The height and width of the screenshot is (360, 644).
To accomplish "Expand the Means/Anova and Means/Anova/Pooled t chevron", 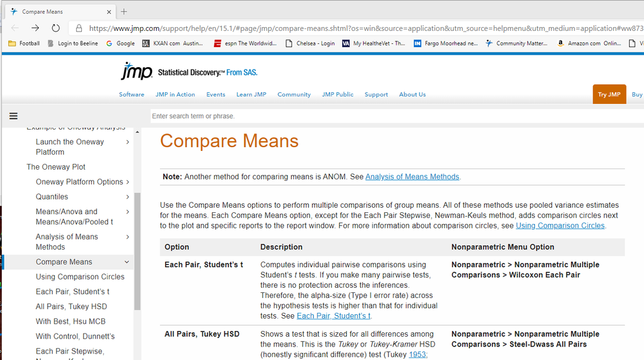I will click(128, 212).
